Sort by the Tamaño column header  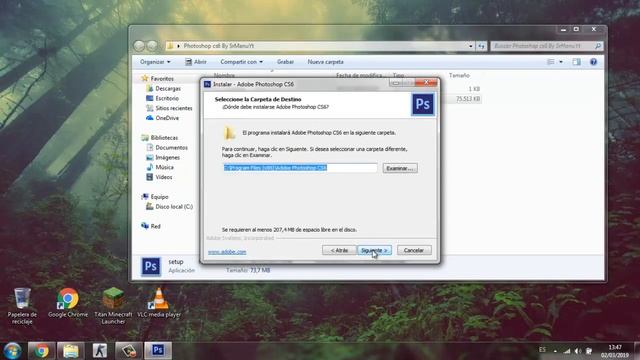[x=459, y=76]
